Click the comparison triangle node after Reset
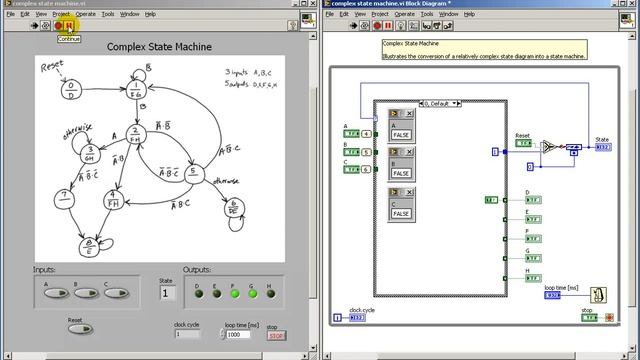 (x=549, y=147)
